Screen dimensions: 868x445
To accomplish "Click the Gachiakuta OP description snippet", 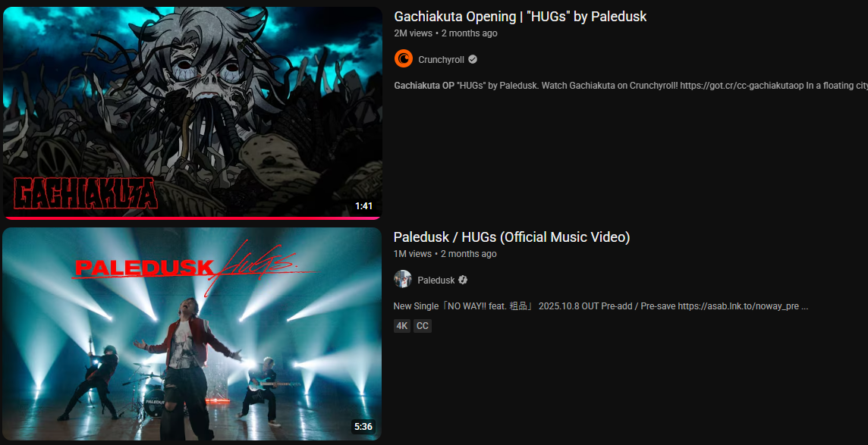I will [631, 86].
